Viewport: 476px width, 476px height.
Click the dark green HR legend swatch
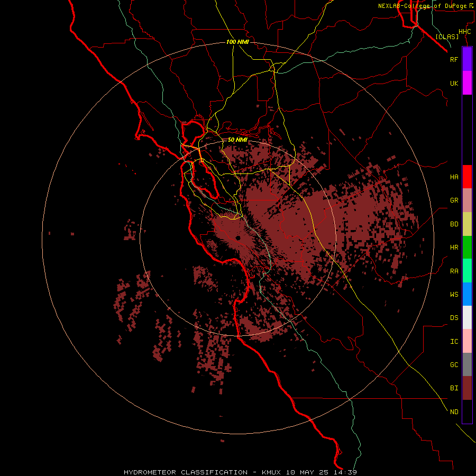pos(467,248)
